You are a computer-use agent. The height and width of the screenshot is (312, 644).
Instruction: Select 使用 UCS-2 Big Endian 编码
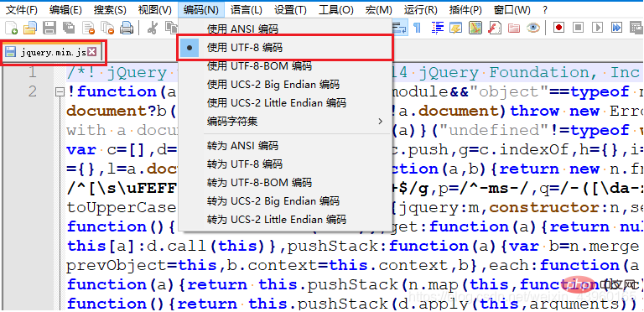pos(284,85)
